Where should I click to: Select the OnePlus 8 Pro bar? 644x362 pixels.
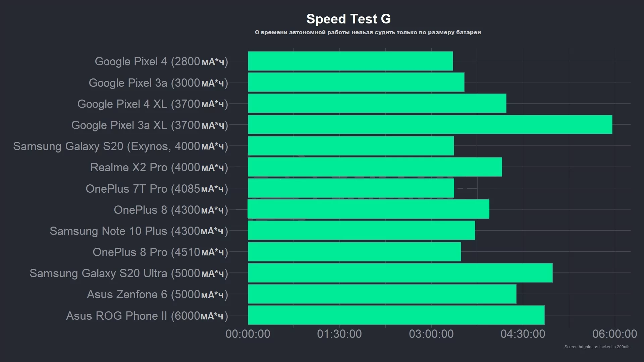pos(355,252)
